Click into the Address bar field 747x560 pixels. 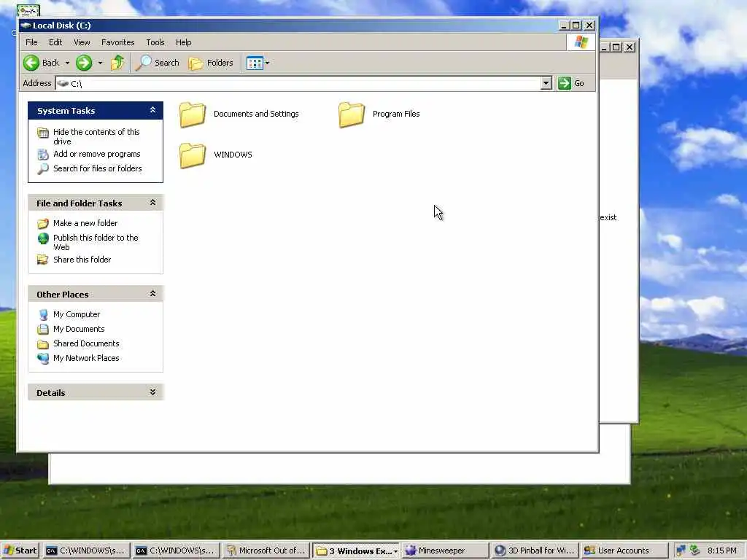pyautogui.click(x=304, y=83)
